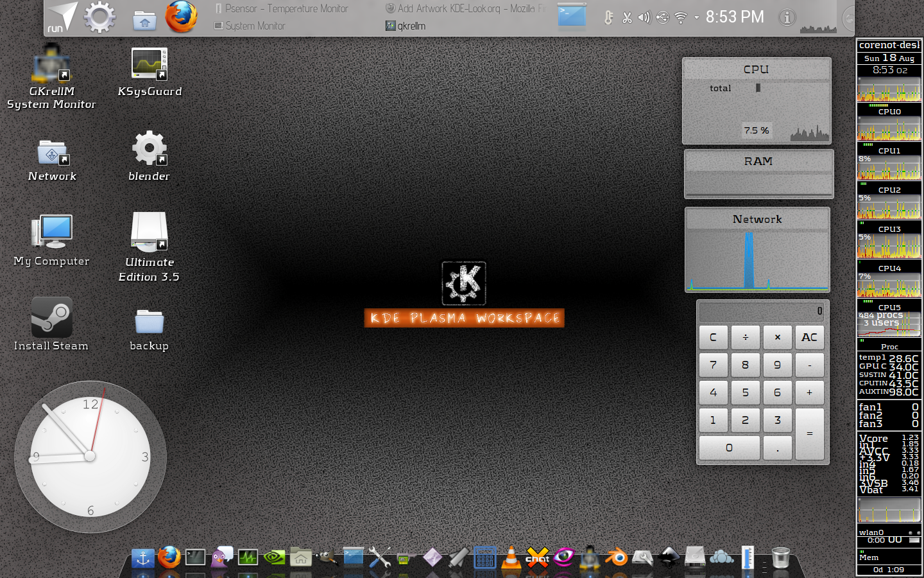Click the calculator equals button
924x578 pixels.
810,433
